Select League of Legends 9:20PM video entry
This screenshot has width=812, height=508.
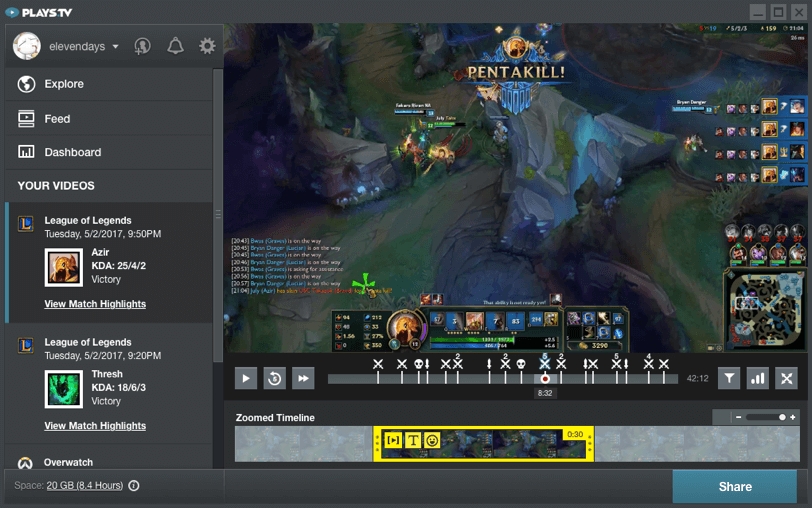109,384
